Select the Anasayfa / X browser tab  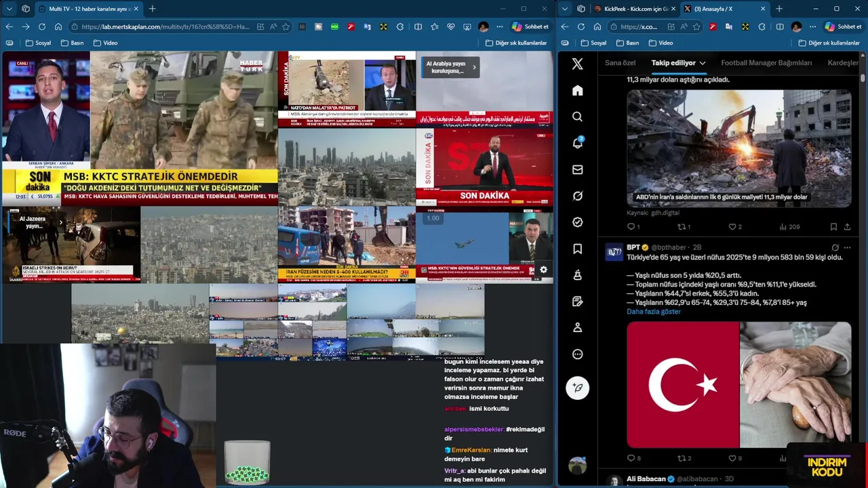(724, 9)
